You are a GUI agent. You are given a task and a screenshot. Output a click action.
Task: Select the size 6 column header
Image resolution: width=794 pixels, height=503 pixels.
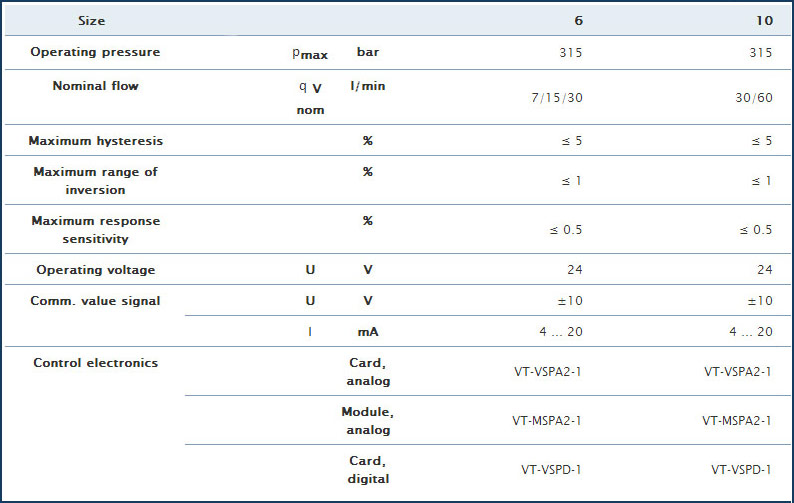click(x=577, y=21)
